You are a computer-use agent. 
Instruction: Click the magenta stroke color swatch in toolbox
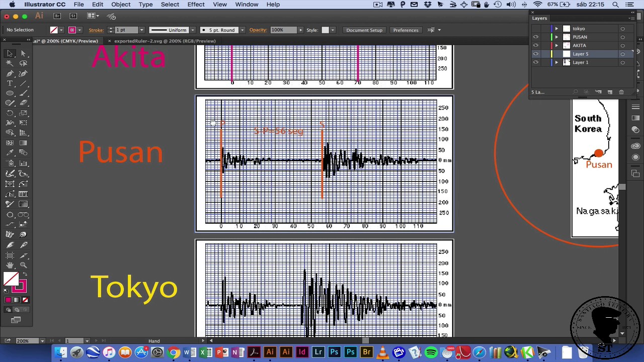click(19, 287)
